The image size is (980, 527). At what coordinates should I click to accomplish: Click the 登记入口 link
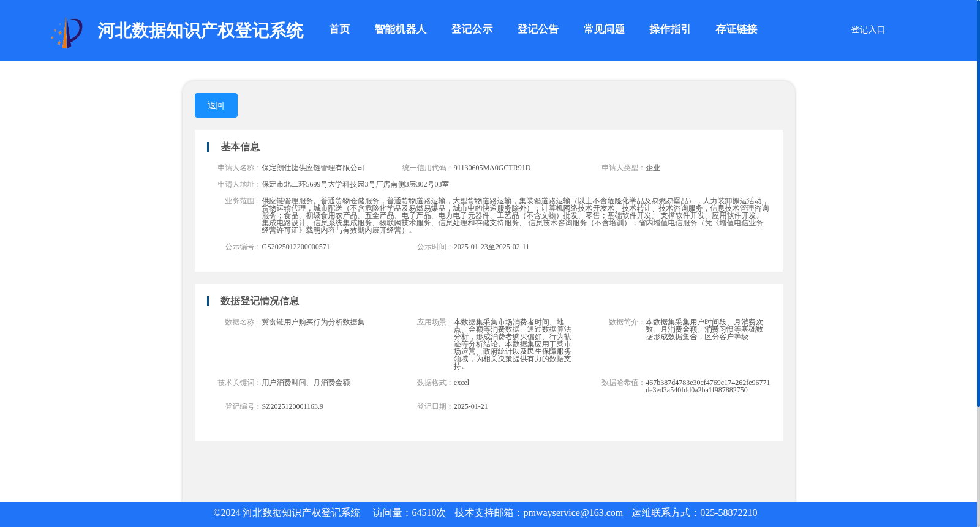click(x=868, y=29)
